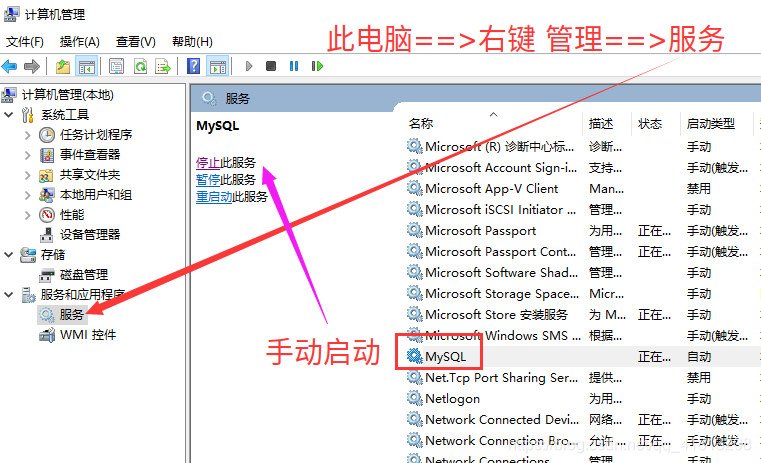The image size is (761, 463).
Task: Click the Back arrow toolbar icon
Action: tap(10, 66)
